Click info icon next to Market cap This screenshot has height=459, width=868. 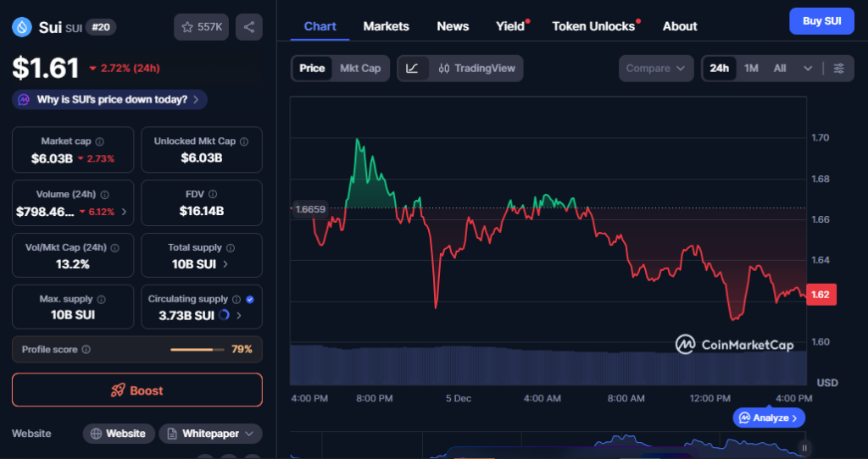(100, 141)
